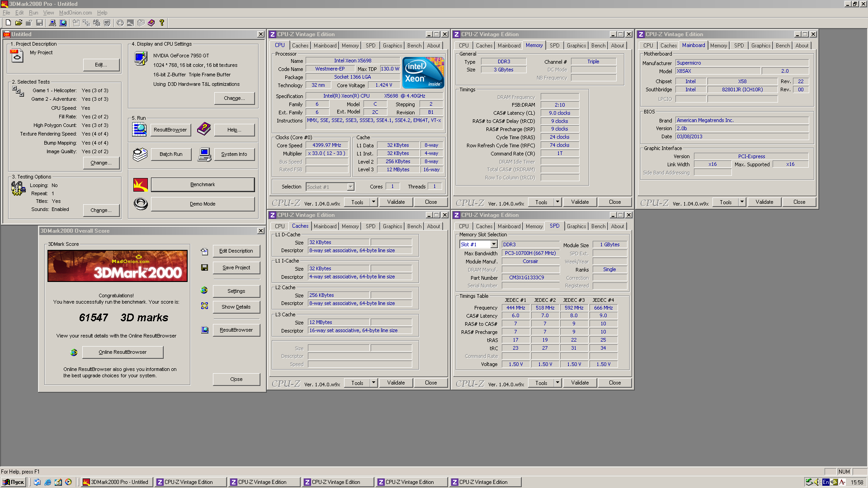
Task: Click the 3DMark2000 banner image
Action: point(118,266)
